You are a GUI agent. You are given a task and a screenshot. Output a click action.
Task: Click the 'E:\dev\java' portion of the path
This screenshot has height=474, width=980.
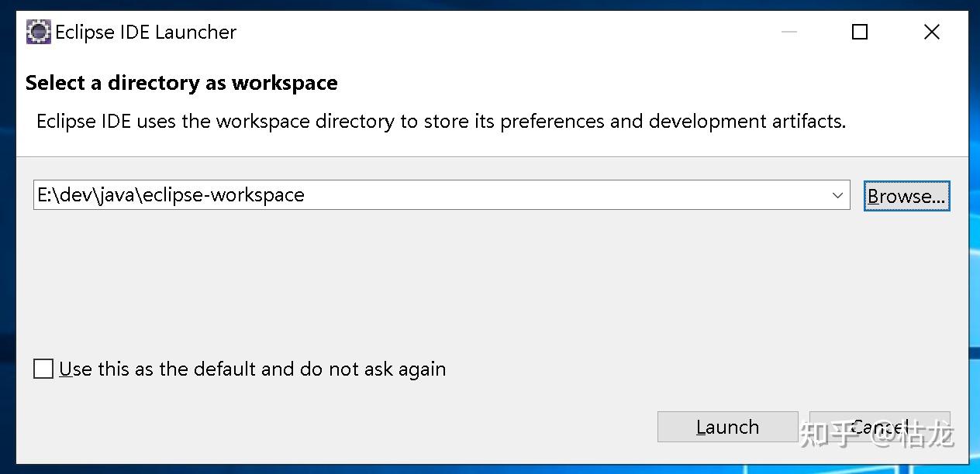pos(88,195)
